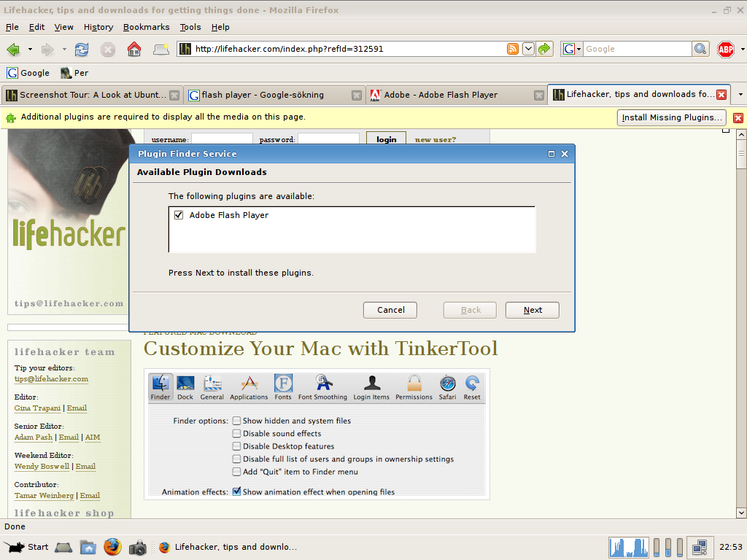
Task: Click the orange RSS feed icon
Action: pos(513,49)
